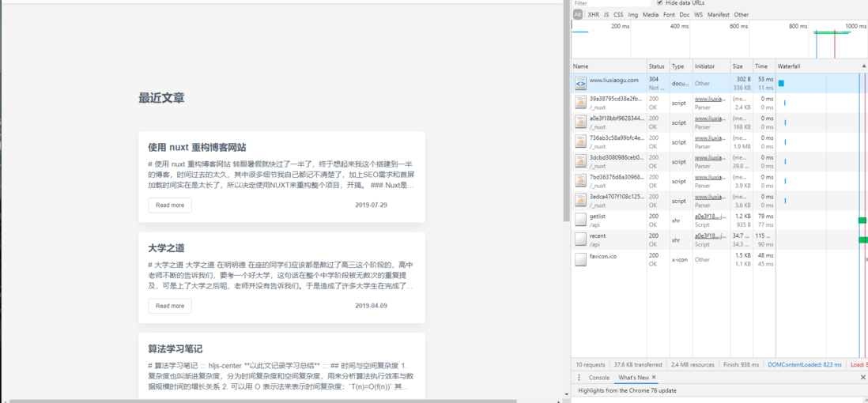Image resolution: width=868 pixels, height=403 pixels.
Task: Click the 37.6 KB transferred status entry
Action: coord(638,365)
